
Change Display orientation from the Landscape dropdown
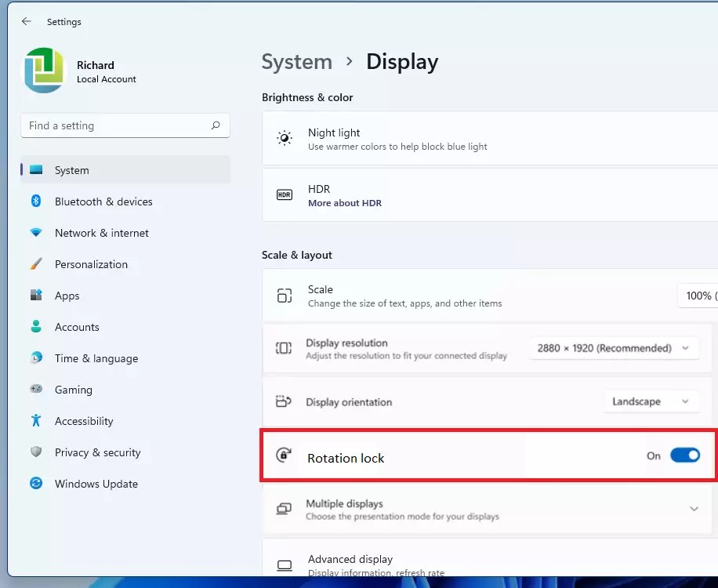coord(651,401)
